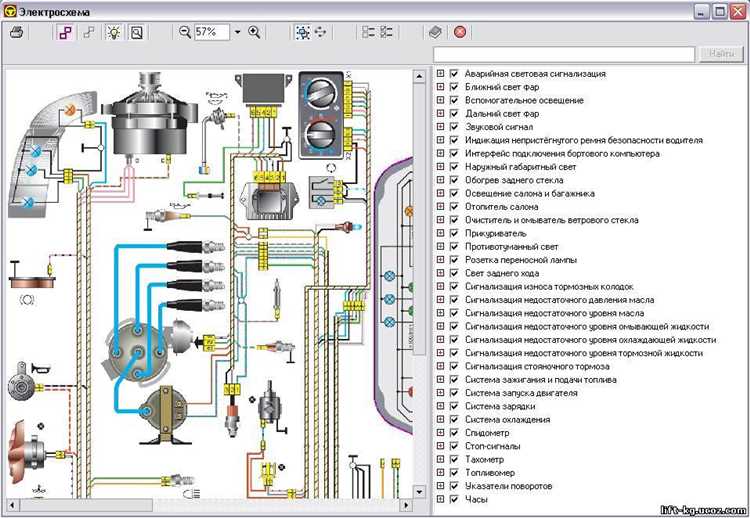Screen dimensions: 750x518
Task: Click the ignition coil in the diagram
Action: coord(166,414)
